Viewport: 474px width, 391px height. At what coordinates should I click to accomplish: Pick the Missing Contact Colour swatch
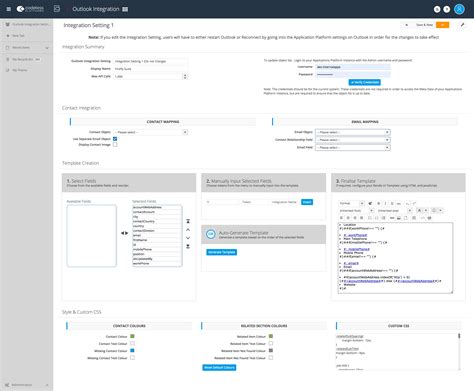(x=132, y=350)
